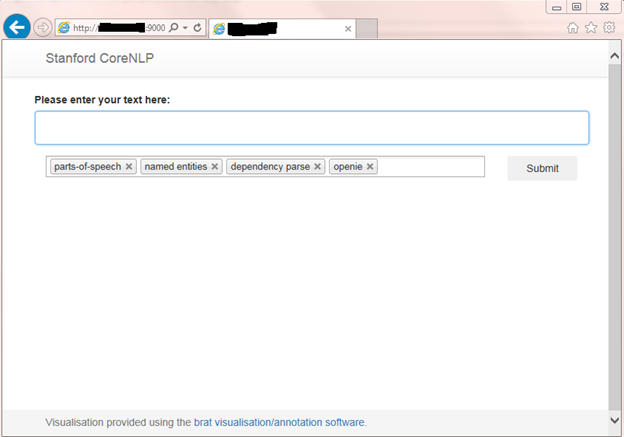Click the 'Please enter your text here:' label
Screen dimensions: 624x437
(x=102, y=100)
